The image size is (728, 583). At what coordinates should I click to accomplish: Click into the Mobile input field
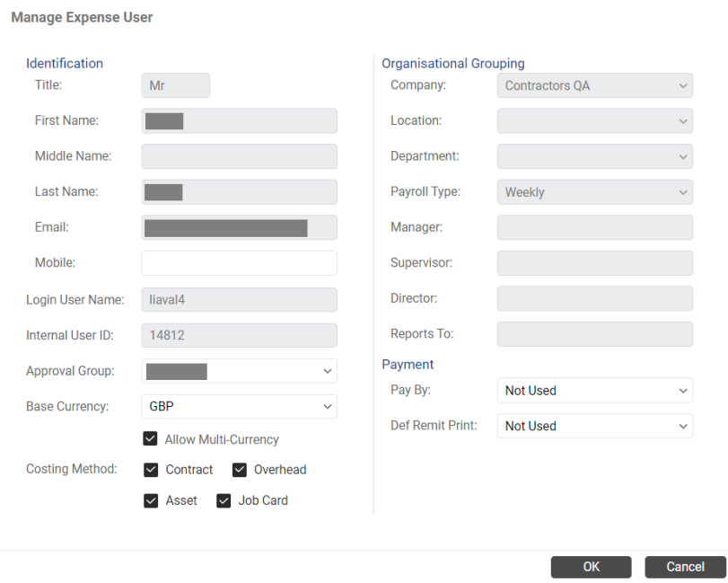(239, 263)
